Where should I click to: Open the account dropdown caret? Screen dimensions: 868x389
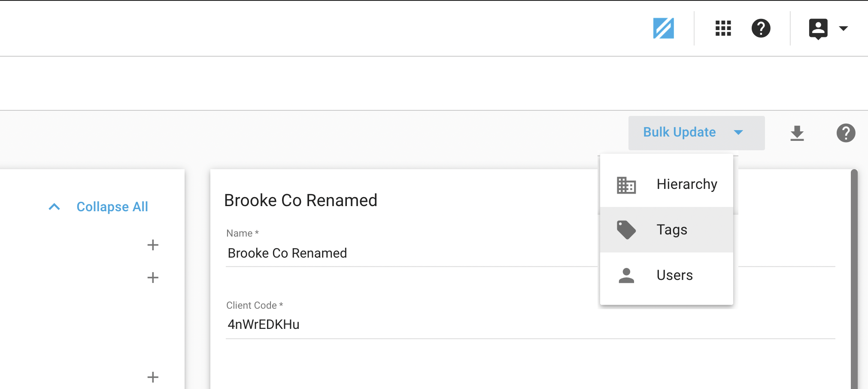tap(844, 28)
